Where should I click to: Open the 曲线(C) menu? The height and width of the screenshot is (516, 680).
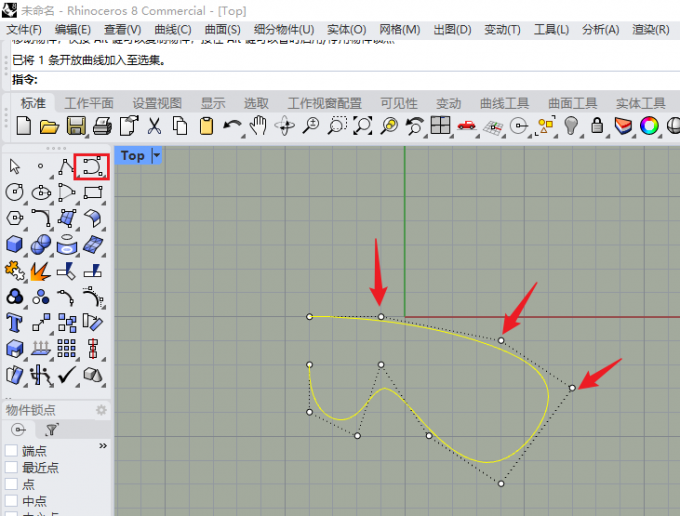(x=173, y=29)
